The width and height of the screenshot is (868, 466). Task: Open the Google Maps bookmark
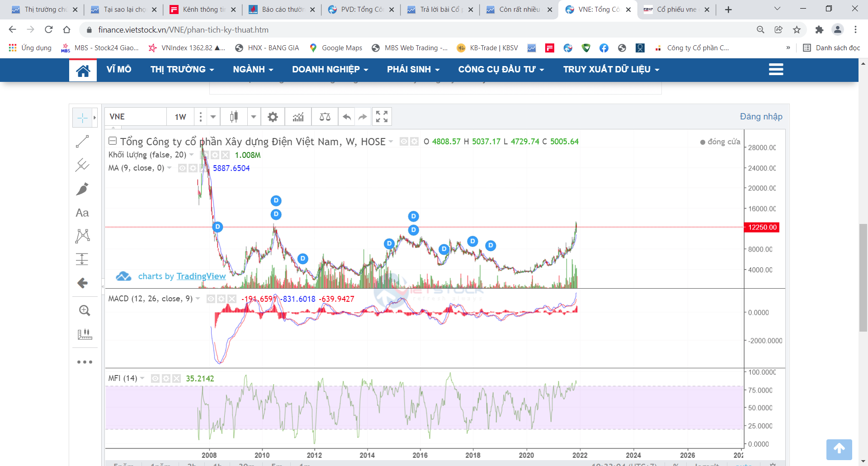(335, 48)
